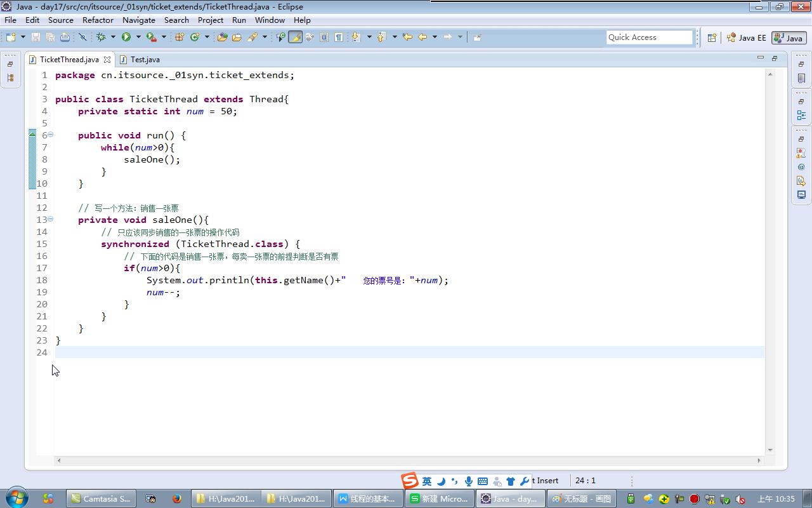The image size is (812, 508).
Task: Open the Refactor menu
Action: [98, 20]
